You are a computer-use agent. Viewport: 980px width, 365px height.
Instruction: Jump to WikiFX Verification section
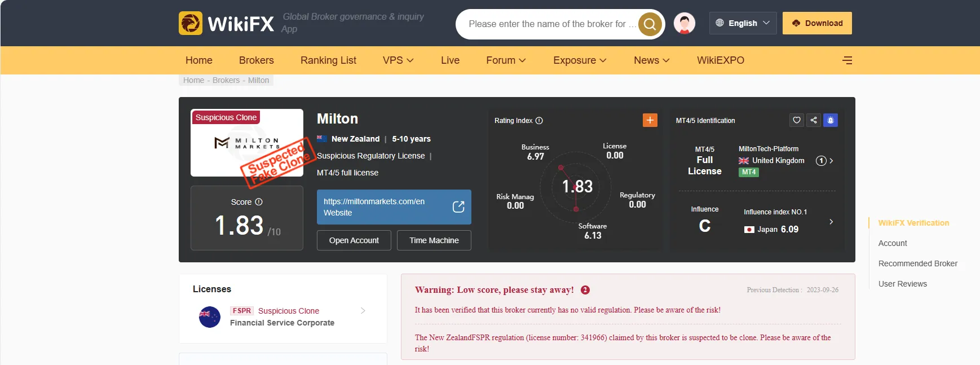pos(913,223)
